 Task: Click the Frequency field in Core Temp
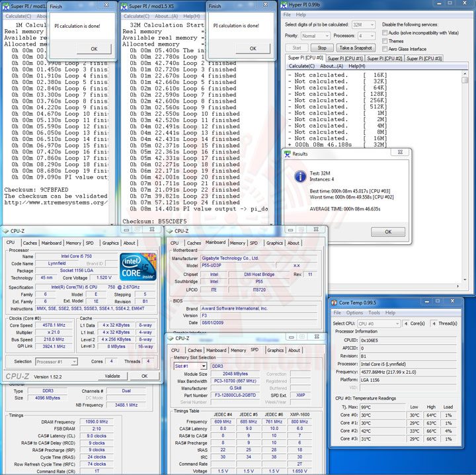(x=408, y=372)
